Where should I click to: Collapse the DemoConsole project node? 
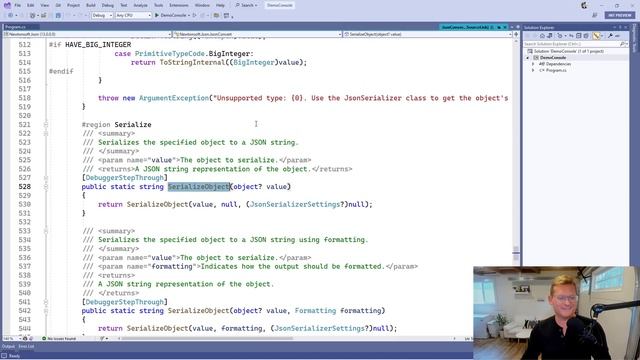point(527,58)
